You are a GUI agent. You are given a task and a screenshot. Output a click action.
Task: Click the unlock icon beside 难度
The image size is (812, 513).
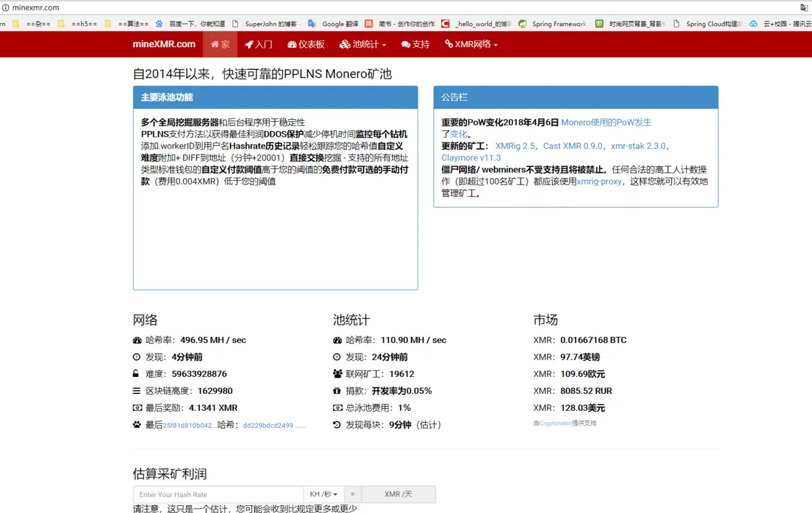pyautogui.click(x=136, y=374)
